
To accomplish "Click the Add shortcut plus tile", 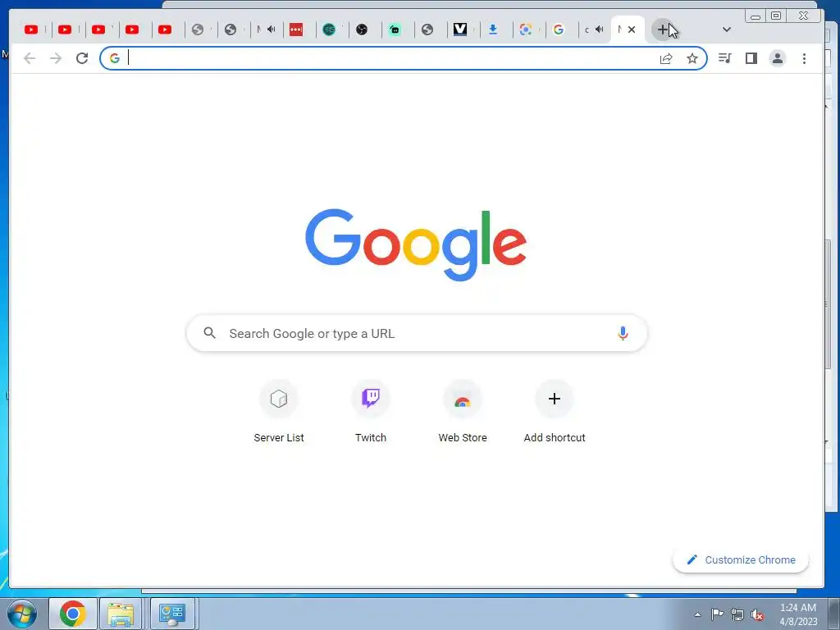I will [555, 399].
